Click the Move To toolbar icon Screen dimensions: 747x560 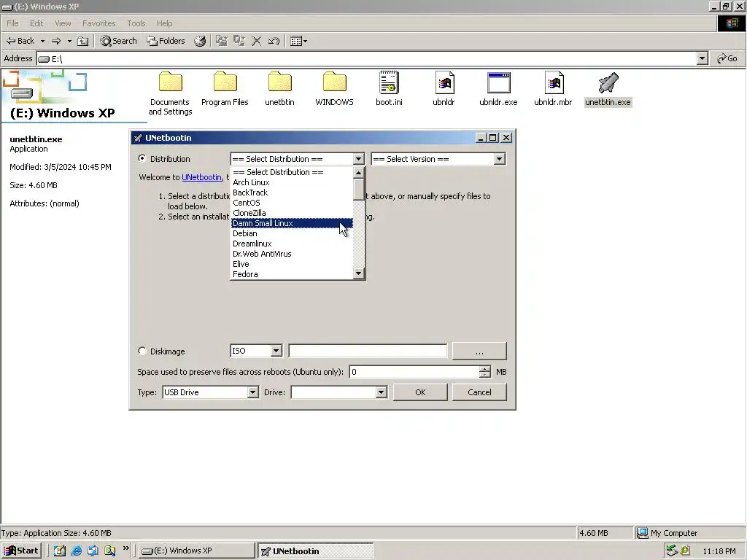[x=222, y=41]
